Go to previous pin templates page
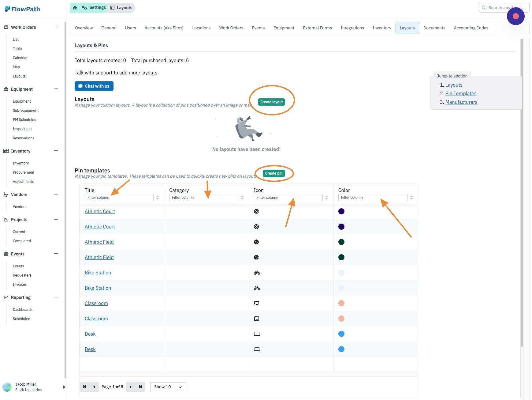Screen dimensions: 532x400 click(x=94, y=387)
